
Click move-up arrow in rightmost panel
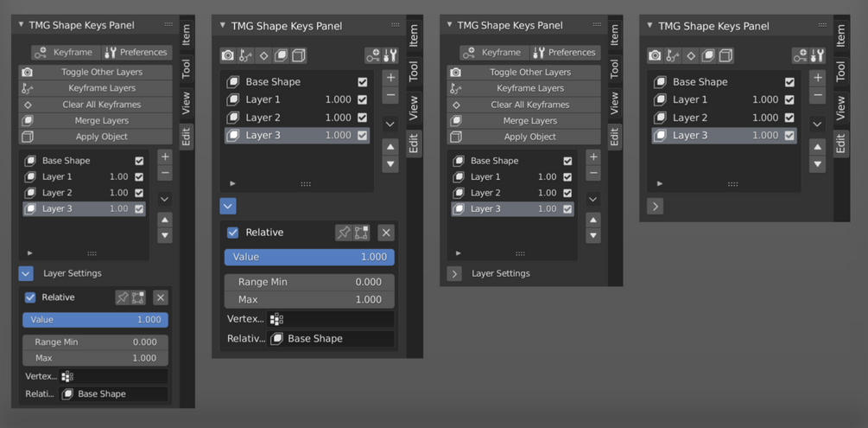point(818,147)
